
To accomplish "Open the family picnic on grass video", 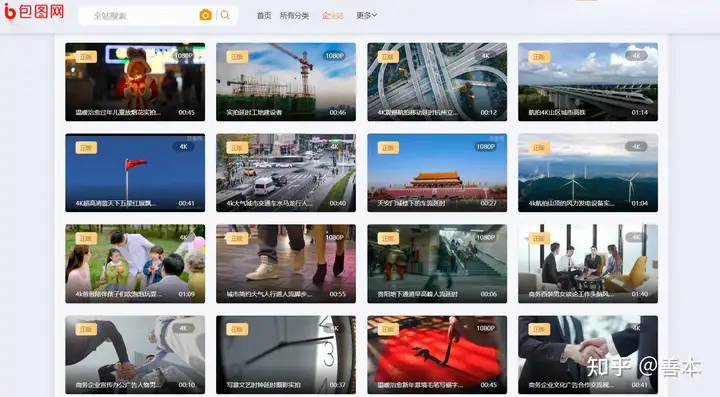I will (x=135, y=264).
